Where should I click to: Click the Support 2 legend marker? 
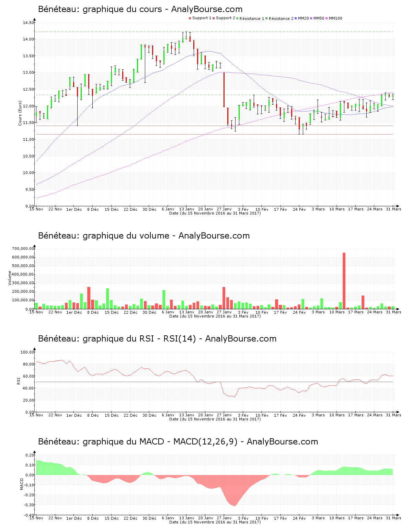click(x=214, y=18)
